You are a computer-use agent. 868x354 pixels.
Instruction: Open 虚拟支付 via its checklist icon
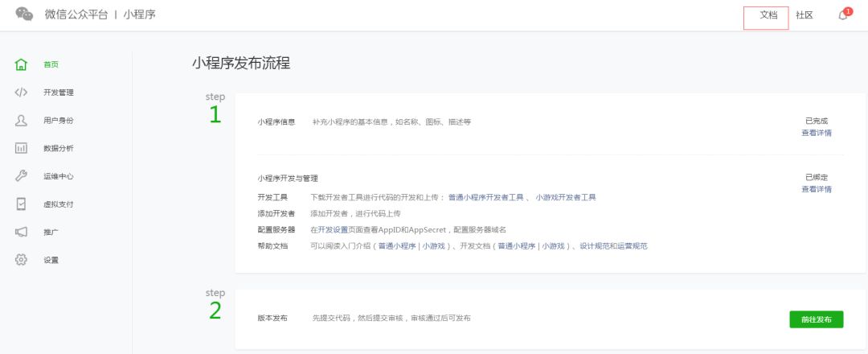pyautogui.click(x=21, y=204)
